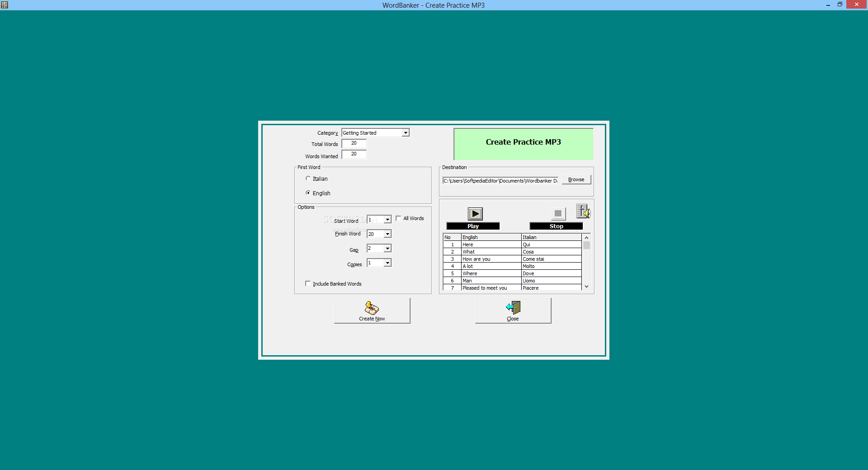Click the Create Practice MP3 green banner
This screenshot has height=470, width=868.
(x=524, y=144)
